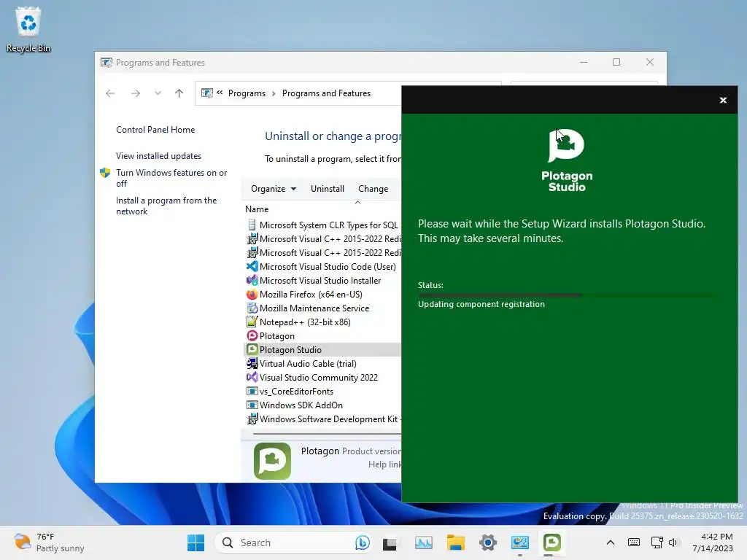Click the Plotagon Studio logo in installer

(x=566, y=160)
